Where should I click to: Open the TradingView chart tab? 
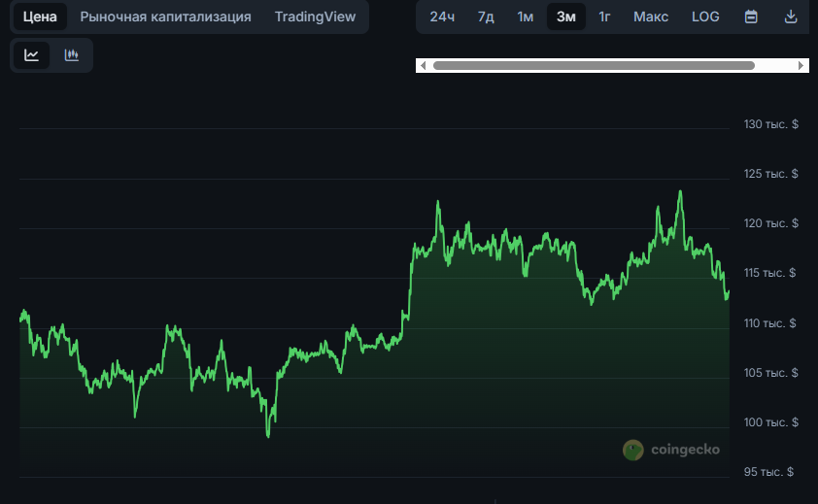(315, 17)
